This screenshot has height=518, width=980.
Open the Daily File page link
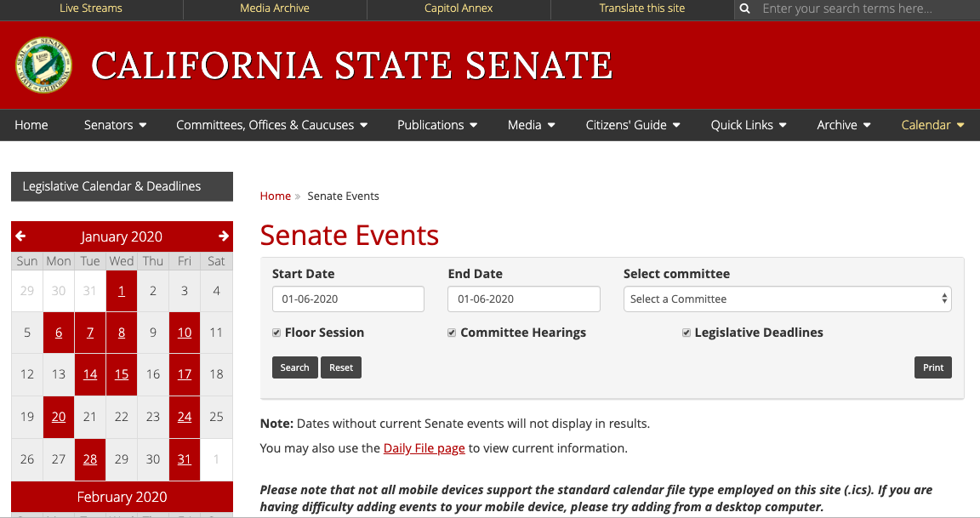click(x=424, y=448)
